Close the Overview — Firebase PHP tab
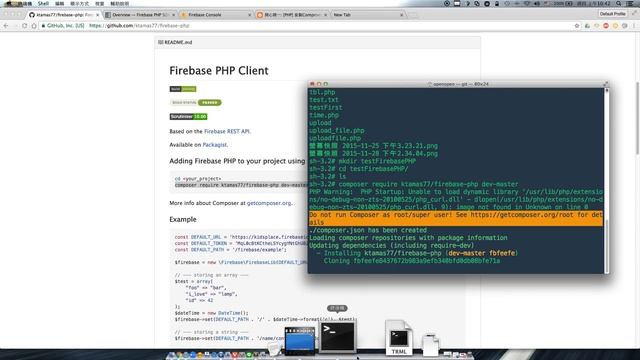Screen dimensions: 640x360 tap(173, 15)
